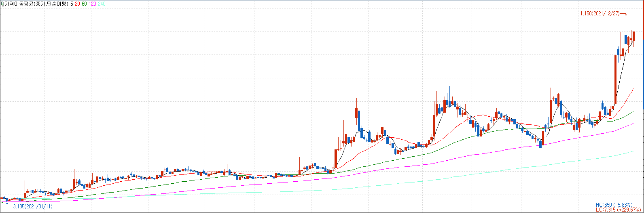Click the tall red breakout candle in December rally
This screenshot has width=644, height=214.
pyautogui.click(x=615, y=80)
